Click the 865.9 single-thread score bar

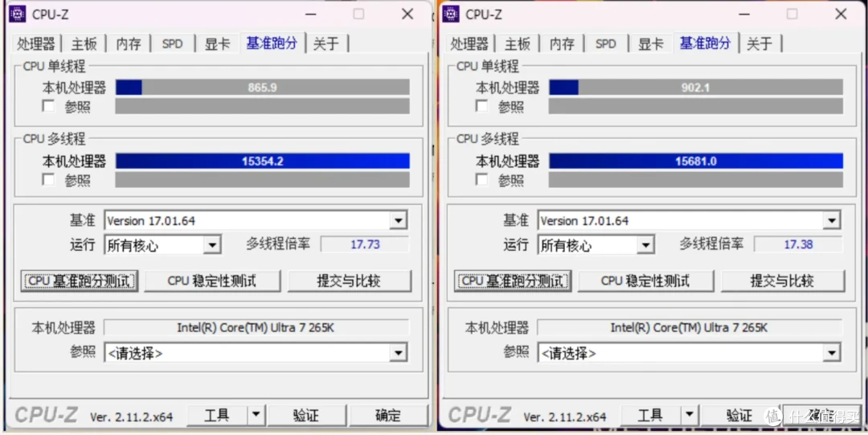262,87
